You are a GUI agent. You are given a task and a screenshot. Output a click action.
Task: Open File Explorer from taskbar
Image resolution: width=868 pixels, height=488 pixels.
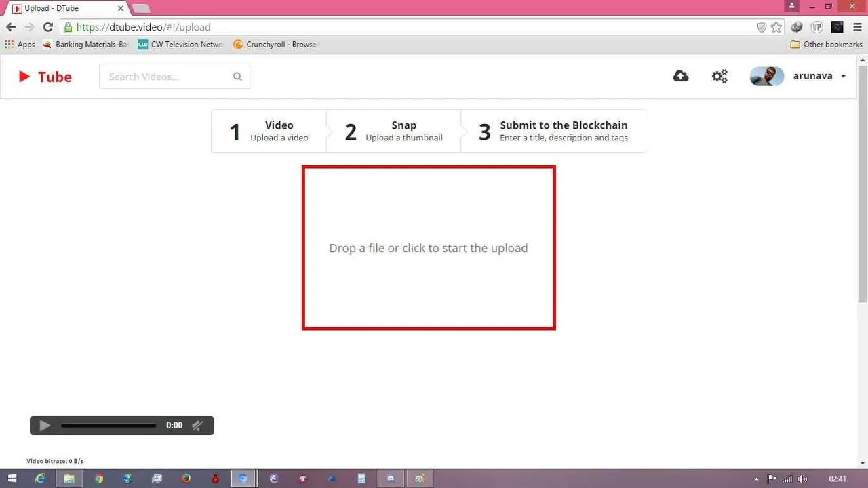[x=69, y=479]
